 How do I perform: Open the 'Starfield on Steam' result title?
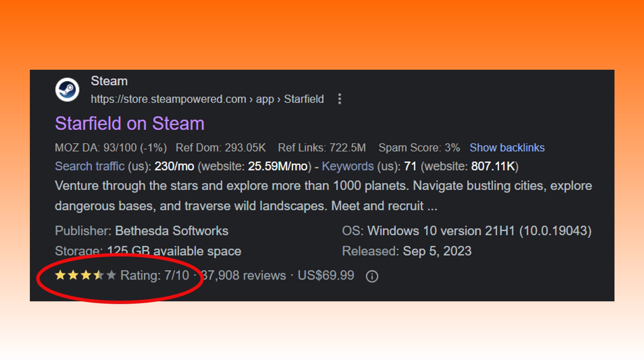[x=129, y=123]
